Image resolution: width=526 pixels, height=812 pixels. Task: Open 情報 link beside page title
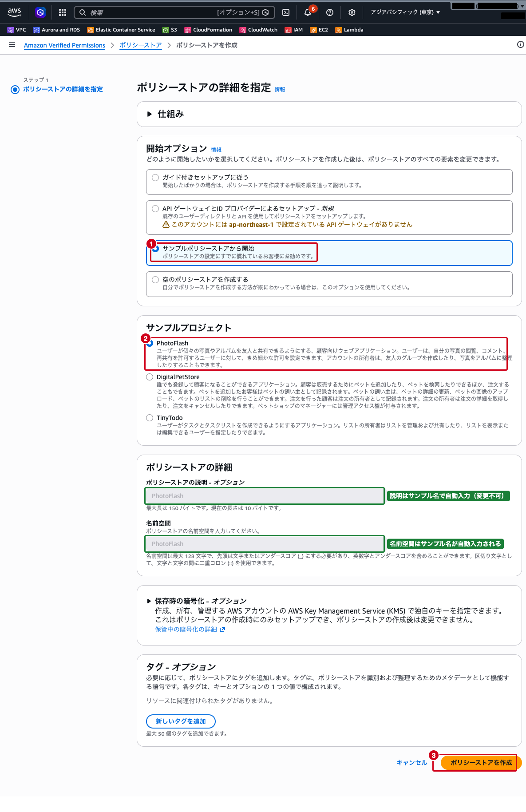[x=280, y=90]
